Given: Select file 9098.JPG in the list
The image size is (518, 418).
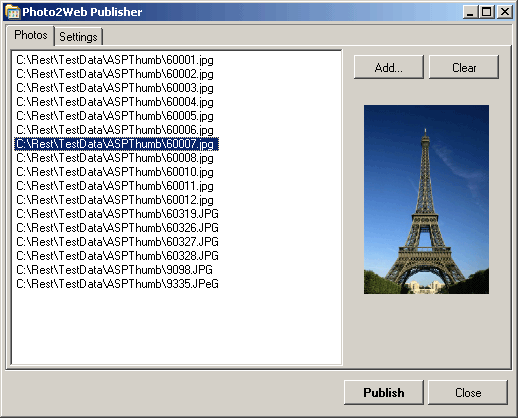Looking at the screenshot, I should click(114, 270).
